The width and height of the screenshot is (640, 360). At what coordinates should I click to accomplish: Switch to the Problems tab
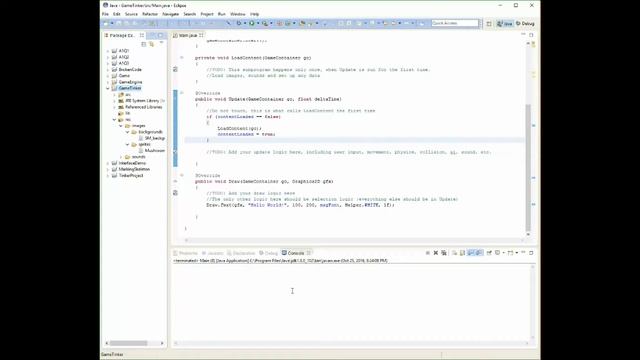pyautogui.click(x=185, y=253)
